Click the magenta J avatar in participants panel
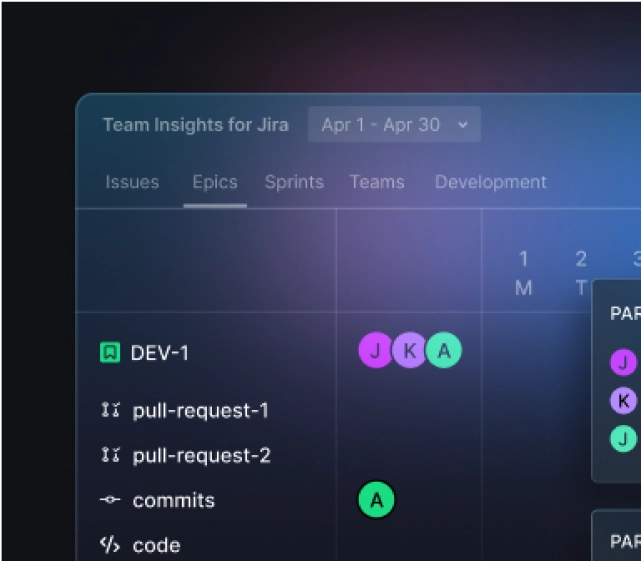 click(623, 362)
